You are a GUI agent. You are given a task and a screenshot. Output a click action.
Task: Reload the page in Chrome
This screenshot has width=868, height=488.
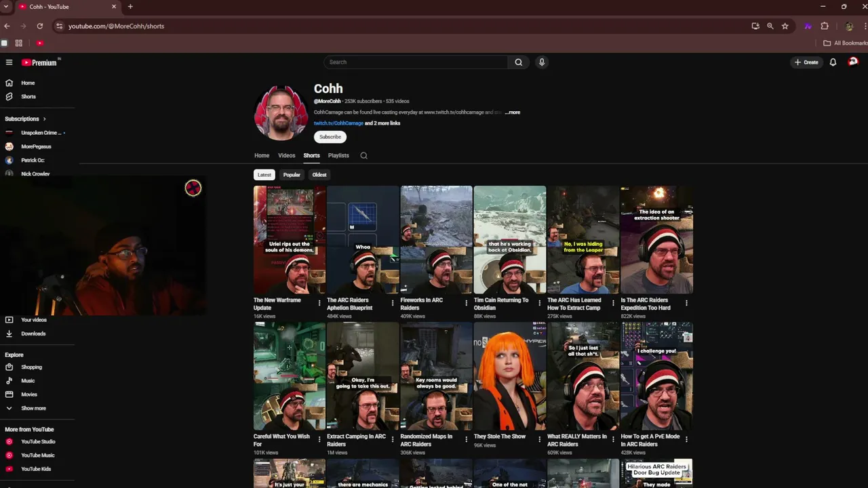pos(40,26)
